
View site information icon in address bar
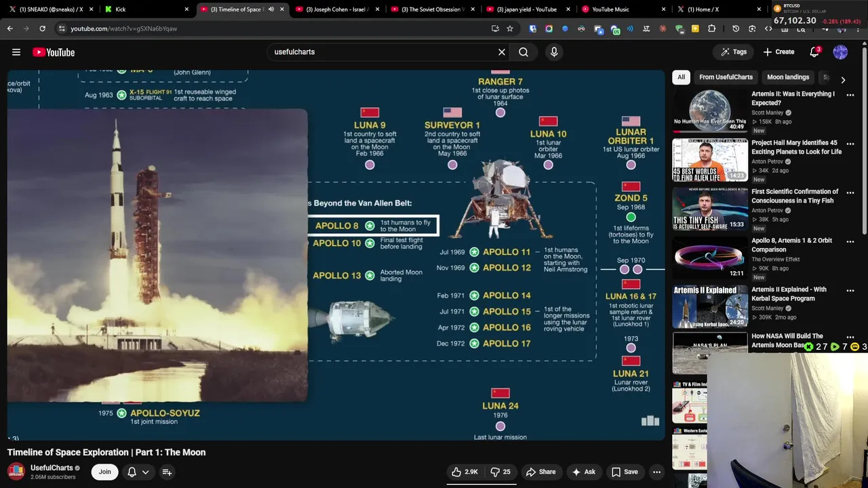[62, 28]
